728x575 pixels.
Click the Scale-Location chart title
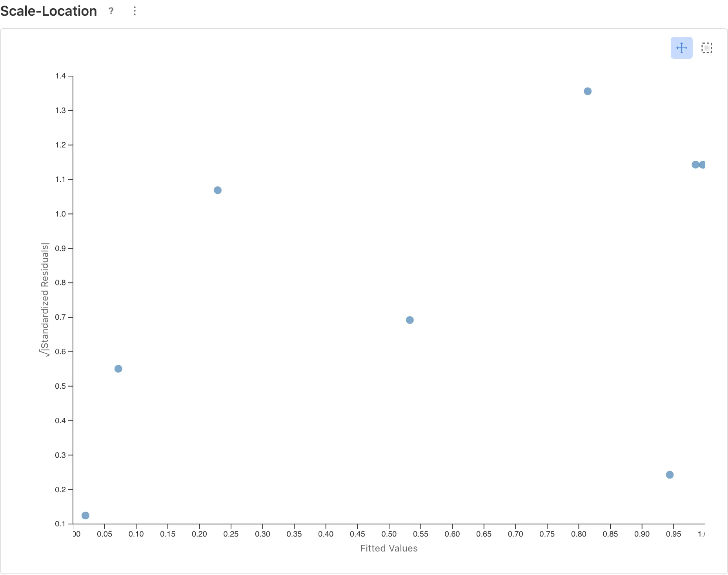click(49, 11)
